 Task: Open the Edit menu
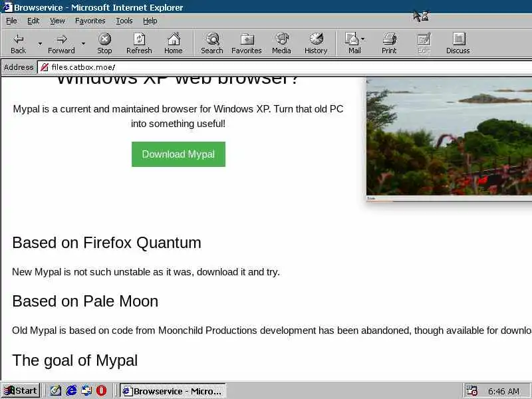pos(33,21)
